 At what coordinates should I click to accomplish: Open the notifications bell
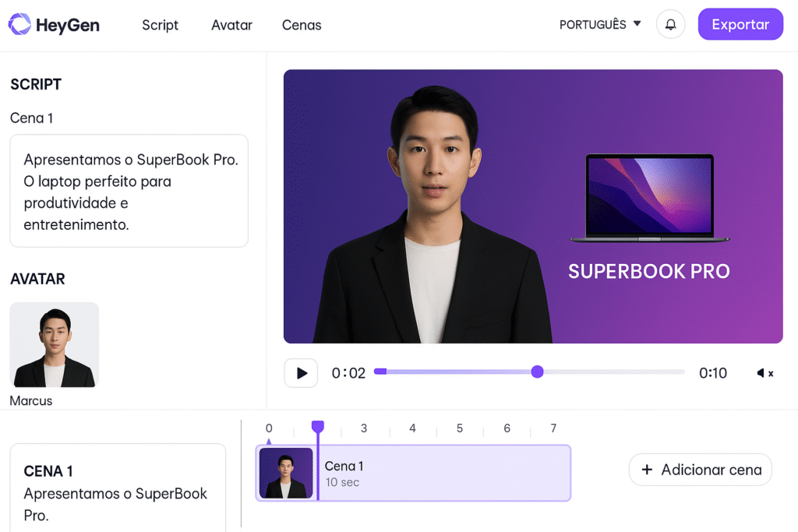click(670, 24)
